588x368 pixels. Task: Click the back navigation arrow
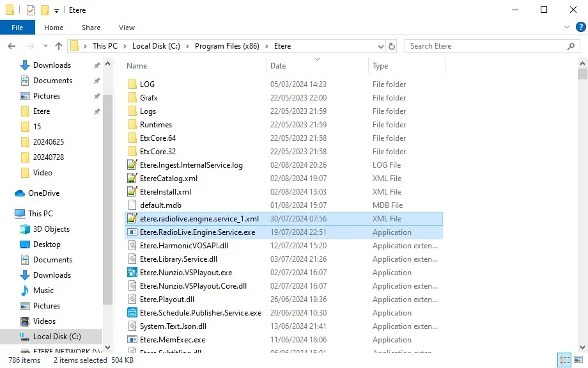(12, 46)
